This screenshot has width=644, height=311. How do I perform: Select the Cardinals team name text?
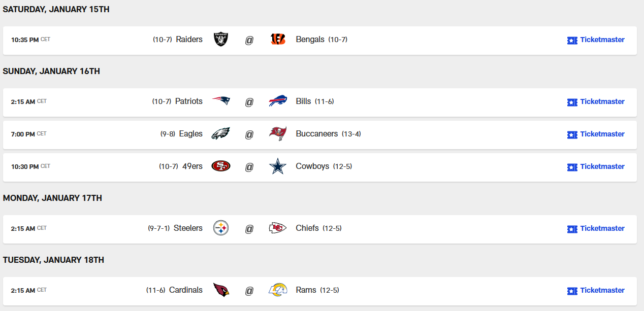pos(186,290)
